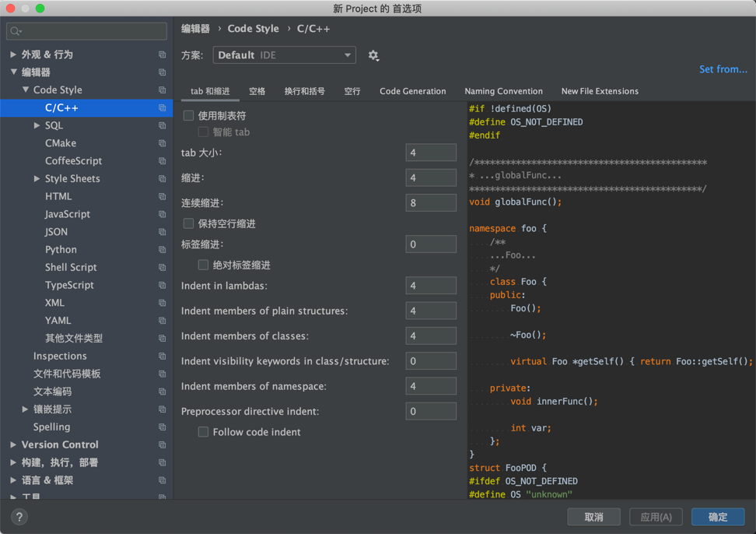Click the indicator icon beside Python

pyautogui.click(x=161, y=249)
